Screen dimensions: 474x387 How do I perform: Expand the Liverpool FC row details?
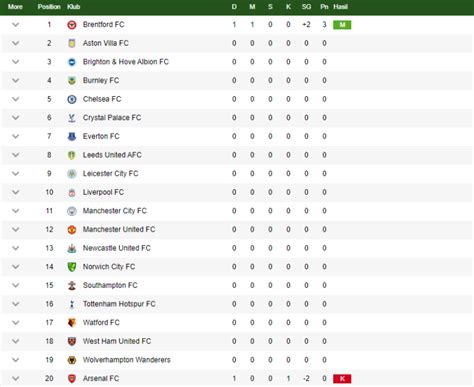coord(15,192)
